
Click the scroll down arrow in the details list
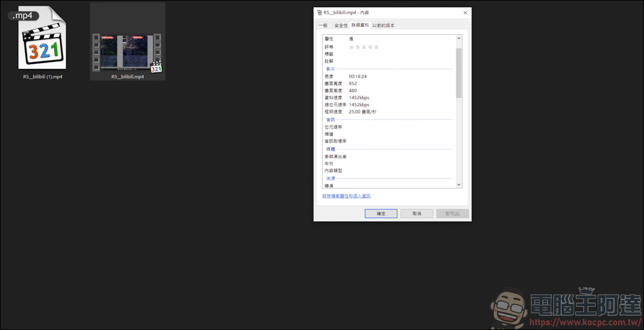tap(459, 184)
